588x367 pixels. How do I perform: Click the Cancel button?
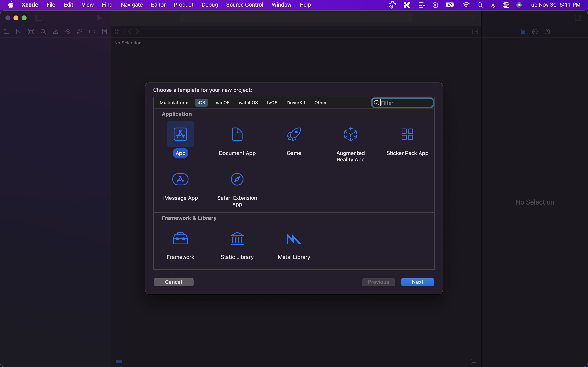pos(173,282)
